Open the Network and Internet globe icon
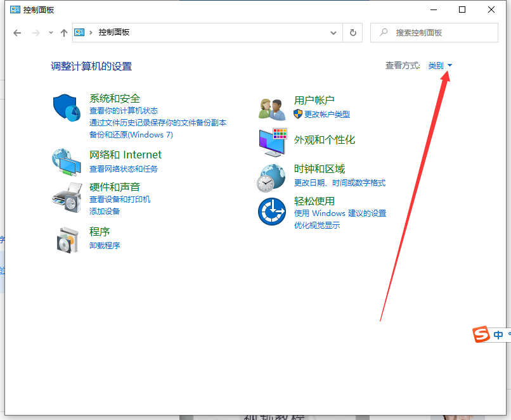 67,162
